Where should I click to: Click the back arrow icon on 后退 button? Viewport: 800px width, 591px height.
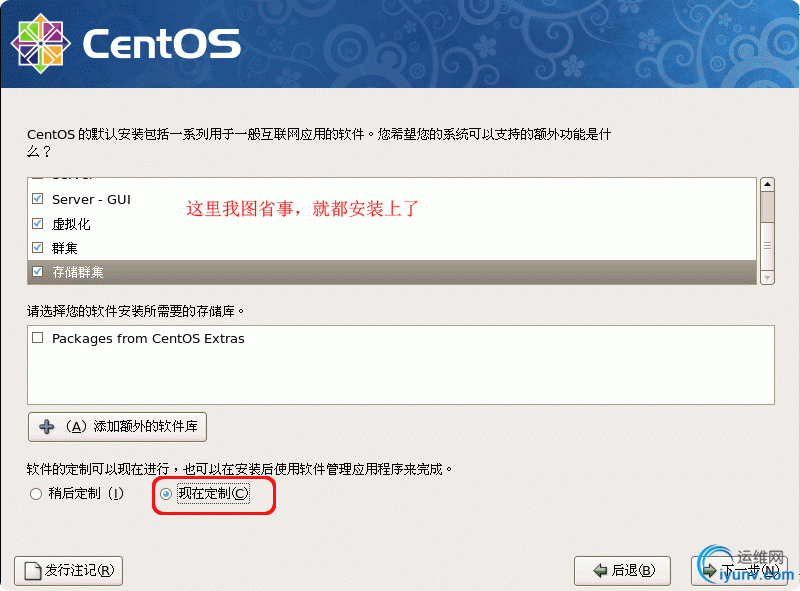click(x=601, y=571)
